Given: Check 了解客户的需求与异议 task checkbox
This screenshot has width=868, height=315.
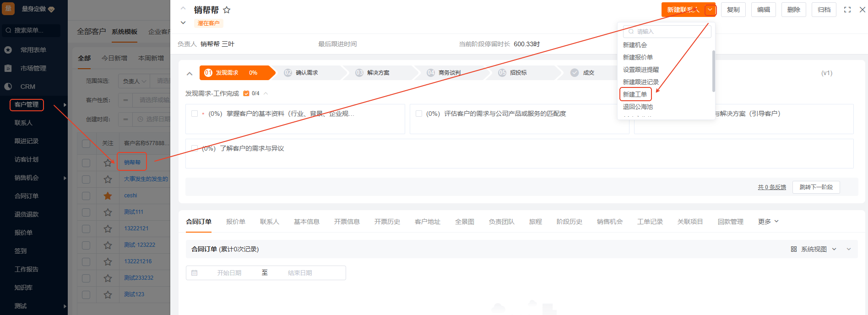Looking at the screenshot, I should pyautogui.click(x=195, y=148).
